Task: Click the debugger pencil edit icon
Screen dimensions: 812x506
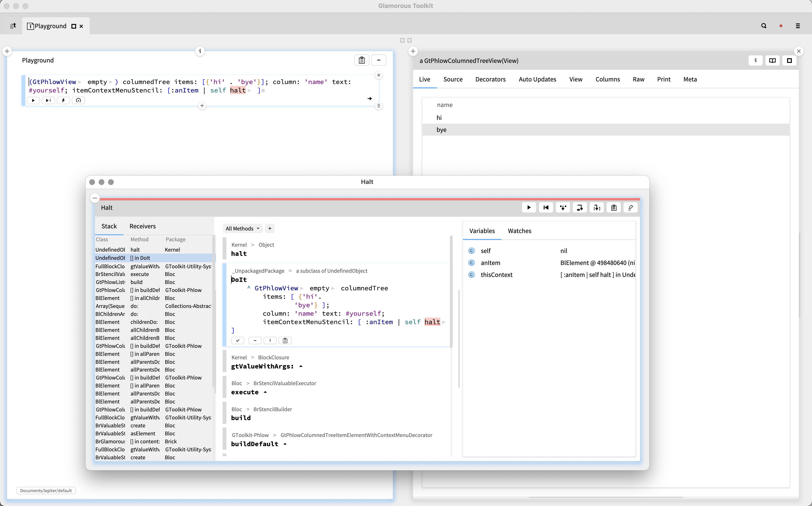Action: coord(630,207)
